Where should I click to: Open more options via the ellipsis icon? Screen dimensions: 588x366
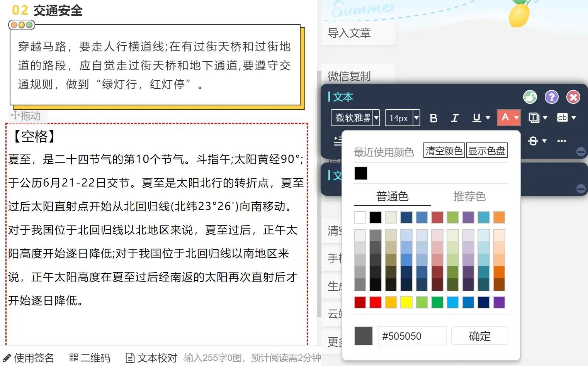pyautogui.click(x=561, y=141)
